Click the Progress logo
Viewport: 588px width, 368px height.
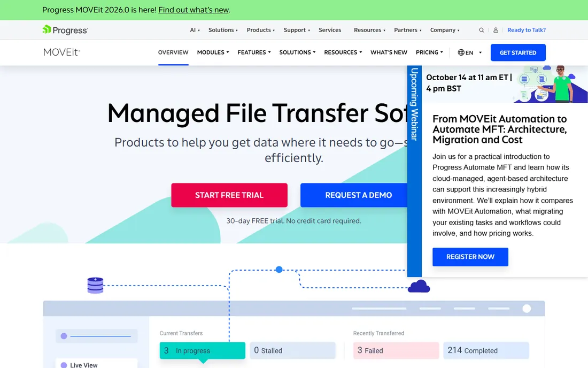[x=65, y=30]
